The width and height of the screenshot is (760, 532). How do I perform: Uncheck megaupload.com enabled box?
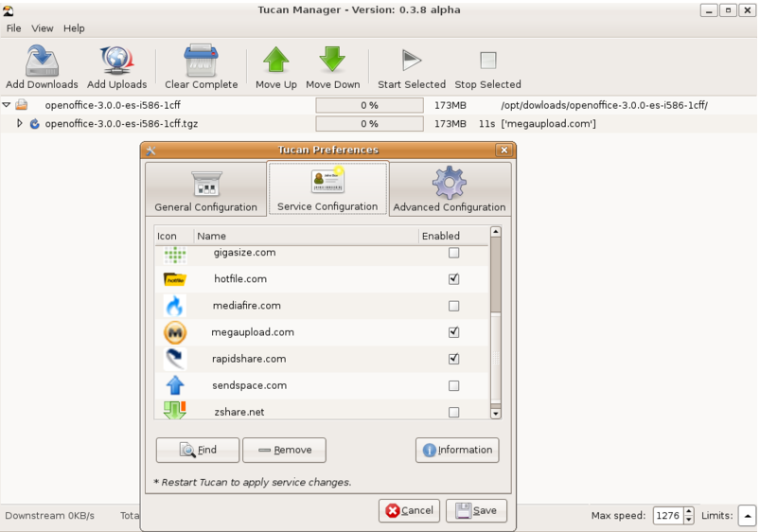[x=453, y=332]
